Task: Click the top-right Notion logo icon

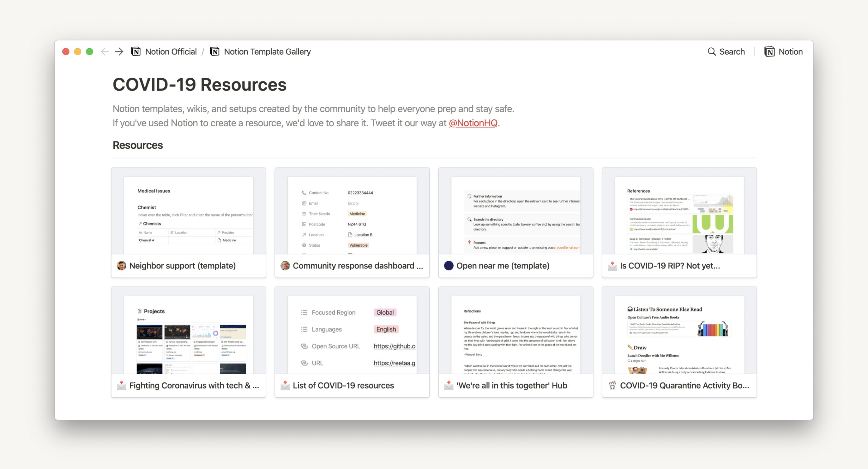Action: point(769,51)
